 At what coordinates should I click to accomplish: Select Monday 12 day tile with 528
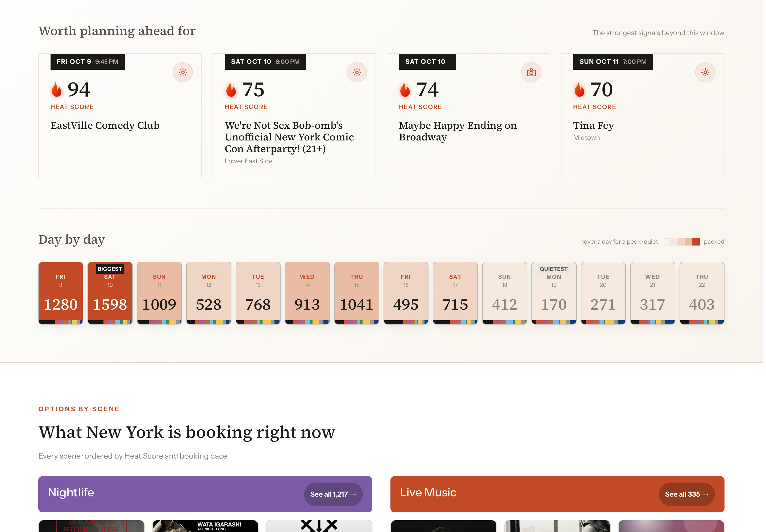pyautogui.click(x=209, y=293)
